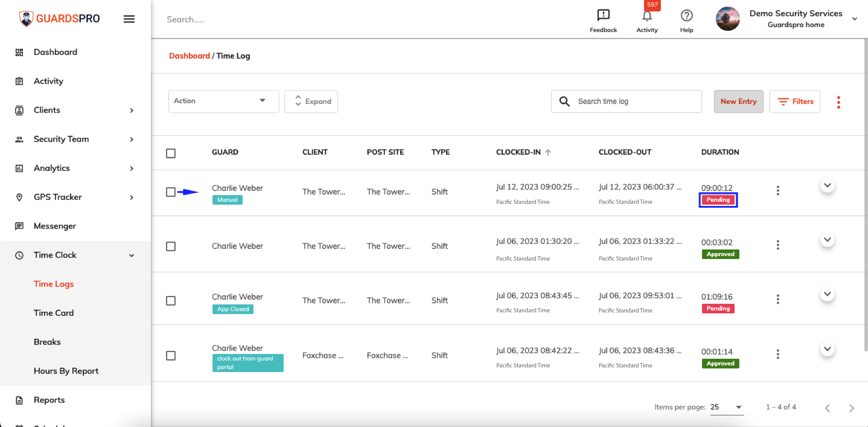The image size is (868, 427).
Task: Collapse the Time Clock submenu chevron
Action: [132, 255]
